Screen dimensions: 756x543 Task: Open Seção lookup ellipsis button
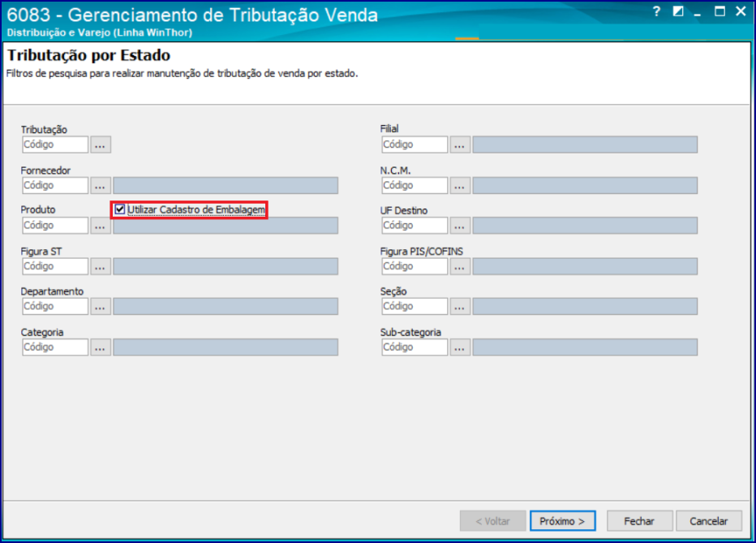pyautogui.click(x=460, y=306)
